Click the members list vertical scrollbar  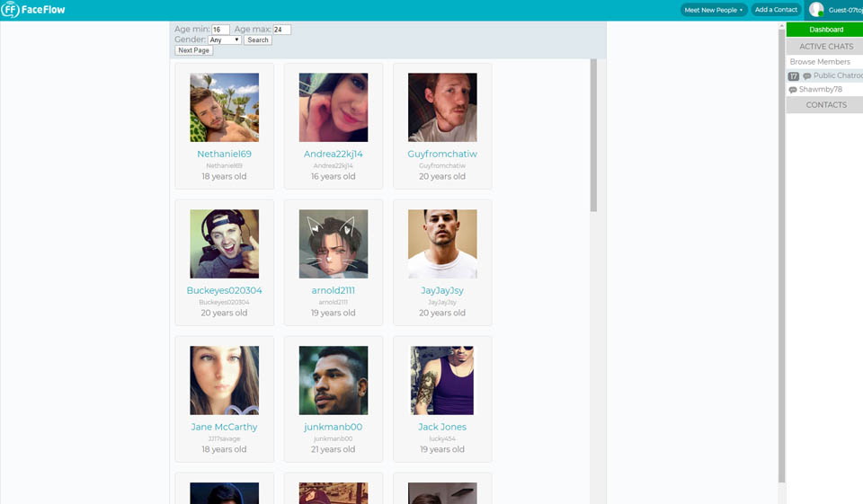click(593, 135)
